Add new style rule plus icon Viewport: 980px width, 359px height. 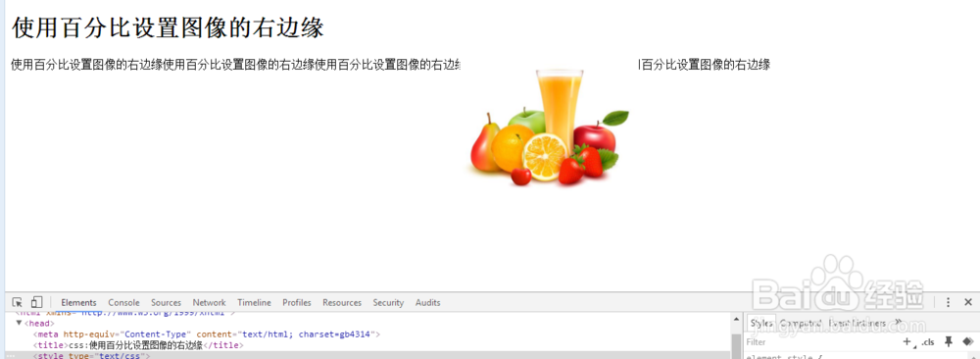point(906,341)
